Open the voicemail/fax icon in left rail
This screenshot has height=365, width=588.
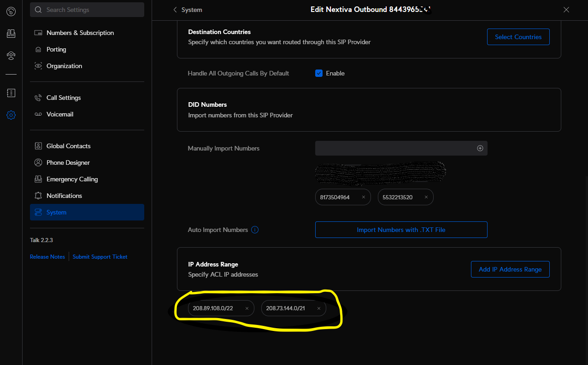11,34
